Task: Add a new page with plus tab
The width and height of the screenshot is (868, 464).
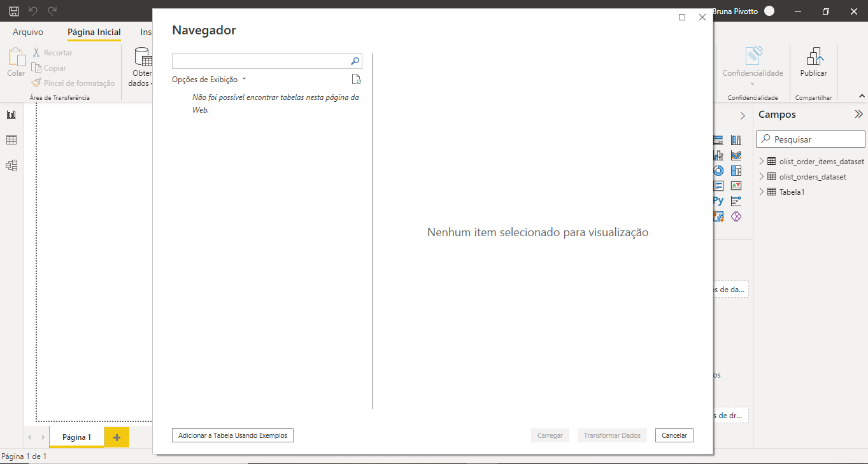Action: click(x=117, y=437)
